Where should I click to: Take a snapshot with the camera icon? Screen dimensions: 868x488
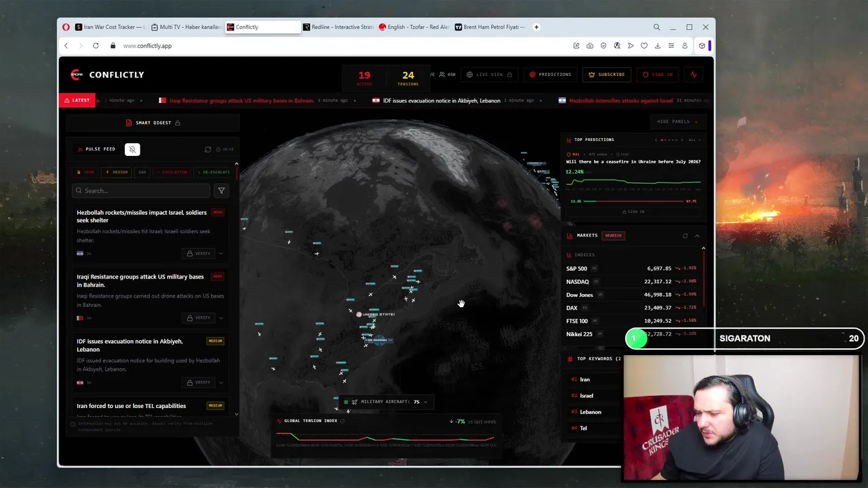[590, 45]
